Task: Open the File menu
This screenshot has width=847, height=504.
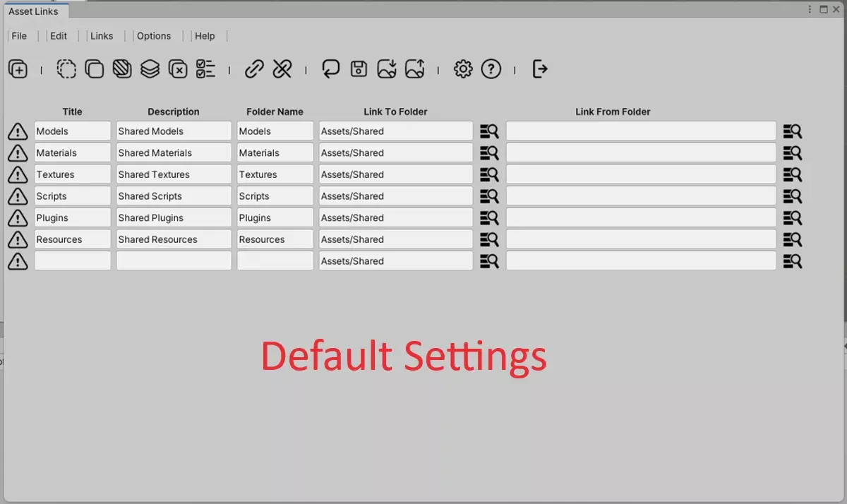Action: click(19, 36)
